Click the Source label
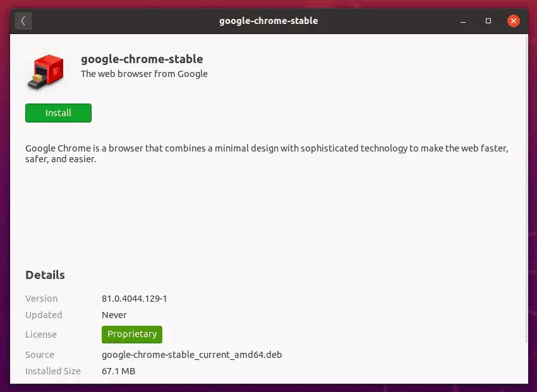The image size is (537, 392). coord(40,355)
